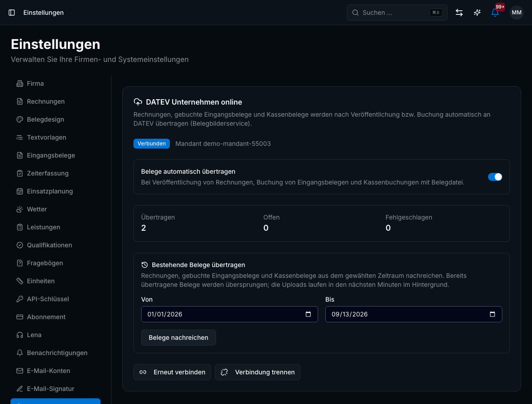Open Lena settings entry
The height and width of the screenshot is (404, 532).
(56, 335)
